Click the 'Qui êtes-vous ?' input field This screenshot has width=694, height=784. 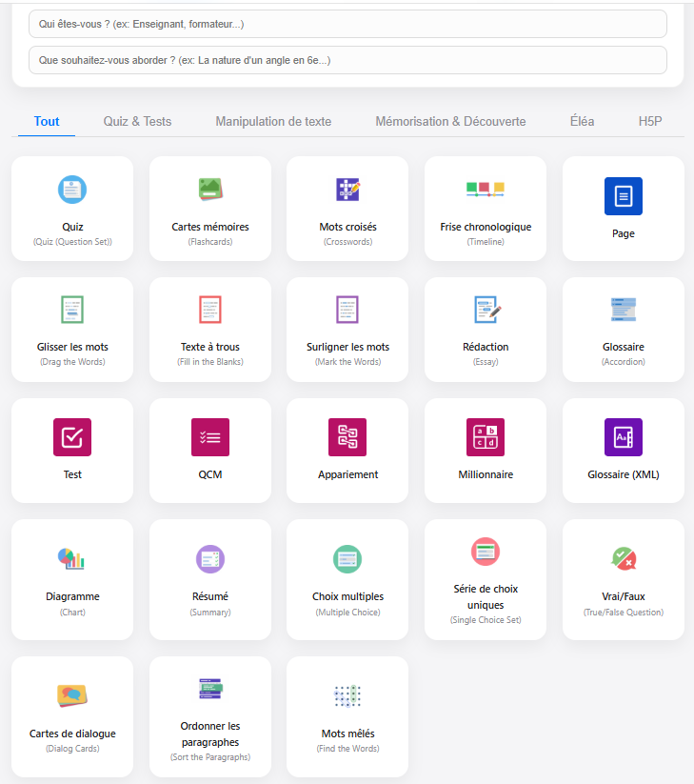[347, 24]
